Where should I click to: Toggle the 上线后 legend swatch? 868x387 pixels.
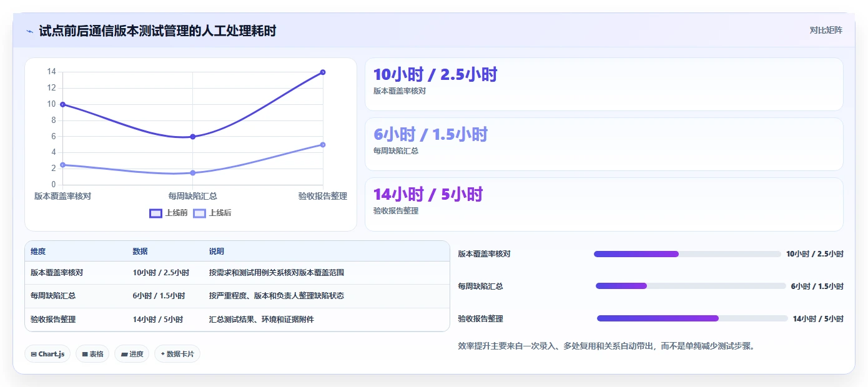pos(199,213)
